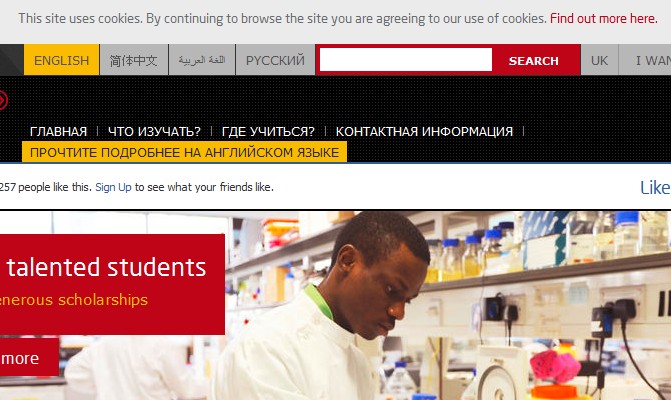Click the talented students red banner

tap(112, 284)
